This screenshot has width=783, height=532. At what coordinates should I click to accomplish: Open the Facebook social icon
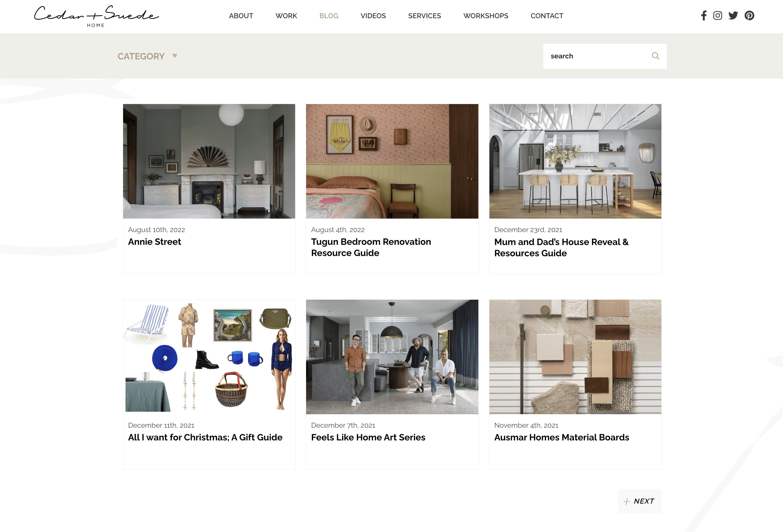click(x=704, y=15)
